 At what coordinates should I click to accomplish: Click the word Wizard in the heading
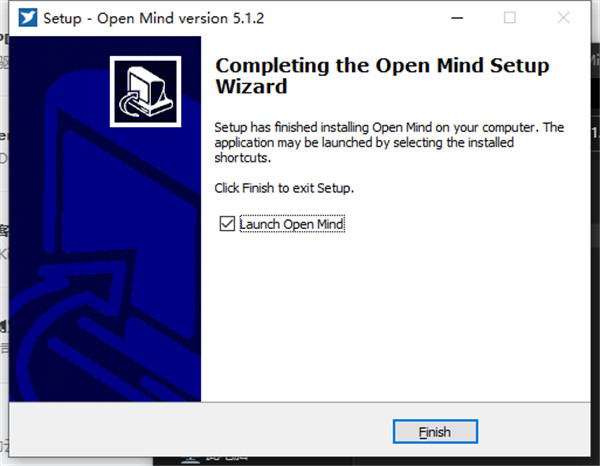[x=251, y=86]
